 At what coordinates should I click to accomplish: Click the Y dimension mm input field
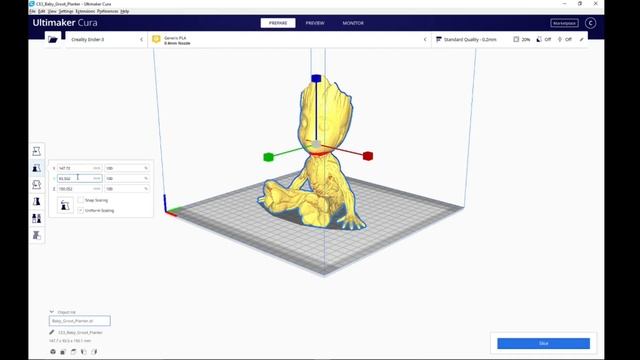(x=79, y=178)
